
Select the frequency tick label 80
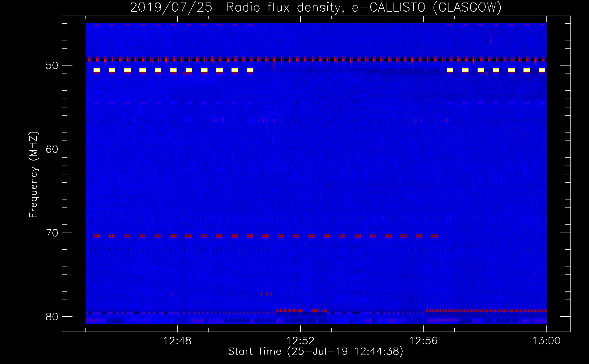tap(52, 317)
